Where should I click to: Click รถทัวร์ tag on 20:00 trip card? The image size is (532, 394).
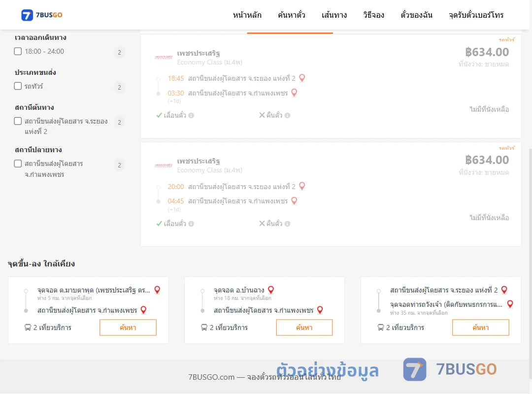click(507, 148)
